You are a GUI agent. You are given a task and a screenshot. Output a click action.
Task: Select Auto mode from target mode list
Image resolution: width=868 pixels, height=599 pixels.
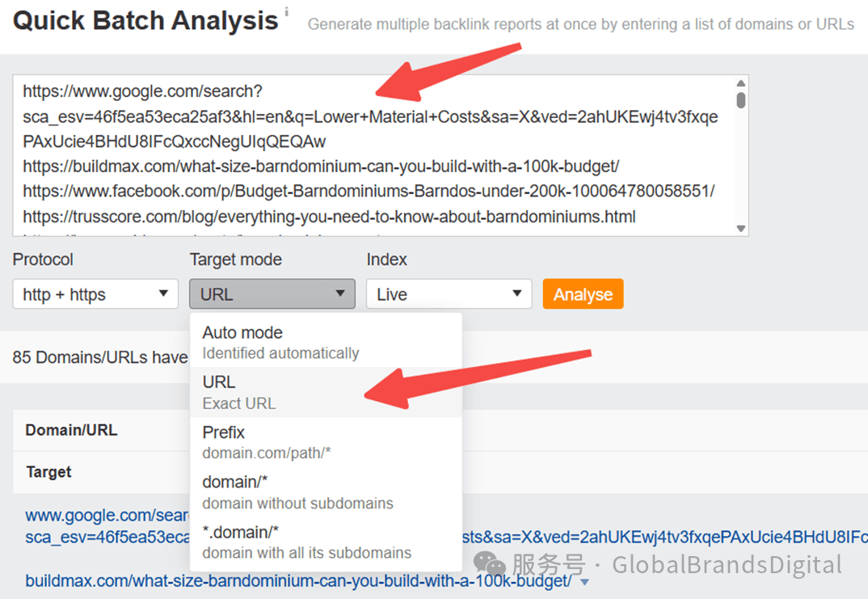coord(326,342)
